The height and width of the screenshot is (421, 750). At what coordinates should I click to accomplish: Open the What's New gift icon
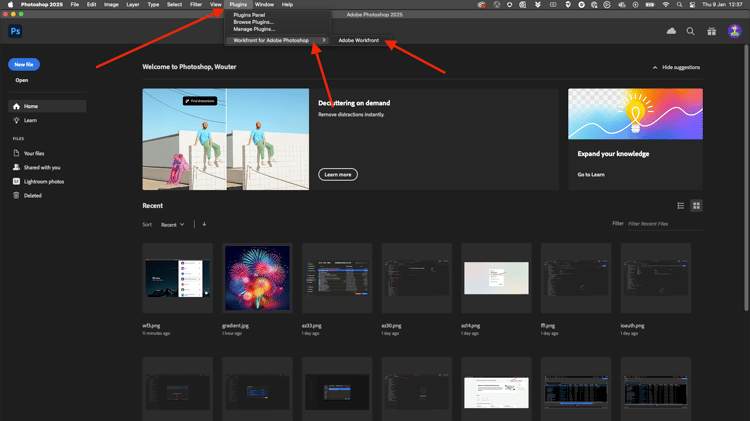pos(711,32)
